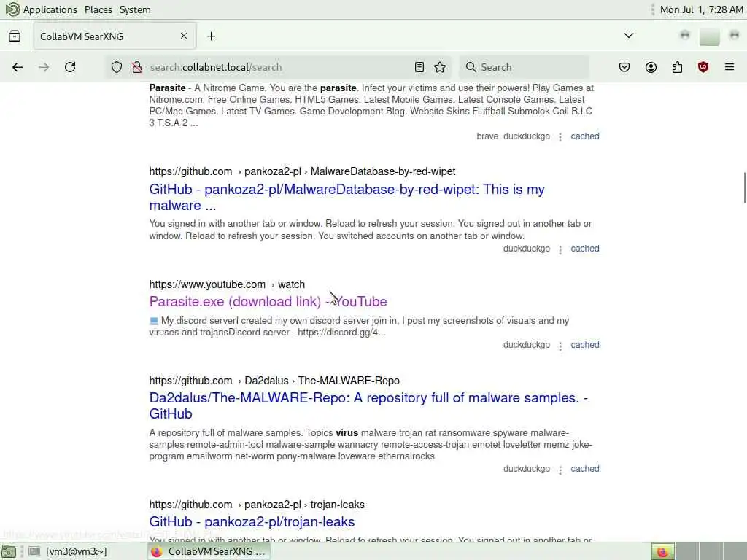Image resolution: width=747 pixels, height=560 pixels.
Task: Open cached link for The-MALWARE-Repo result
Action: 585,469
